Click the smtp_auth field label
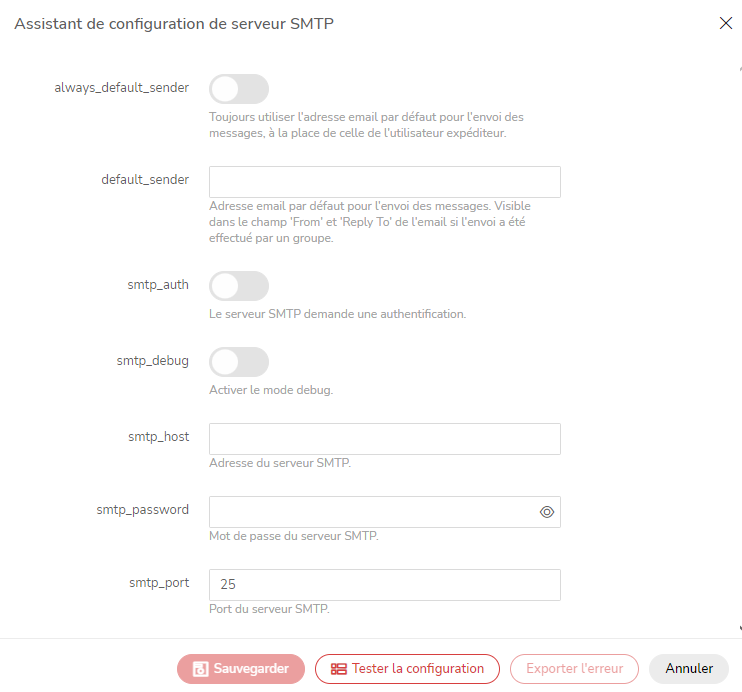742x692 pixels. pyautogui.click(x=158, y=285)
